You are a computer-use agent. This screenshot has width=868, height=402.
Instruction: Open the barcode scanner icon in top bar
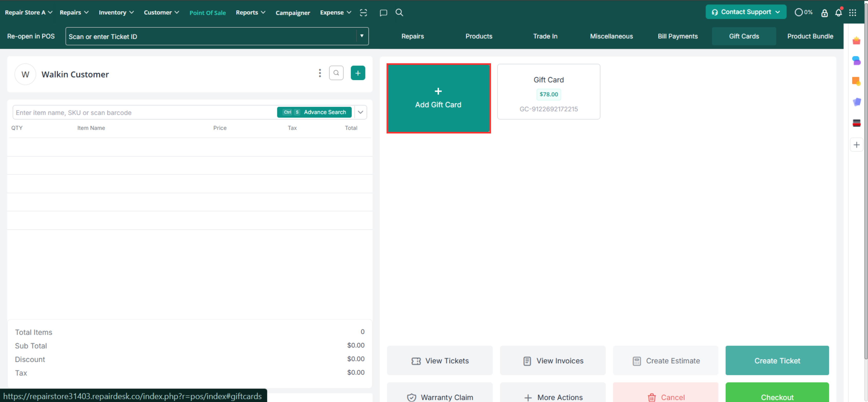[x=363, y=12]
